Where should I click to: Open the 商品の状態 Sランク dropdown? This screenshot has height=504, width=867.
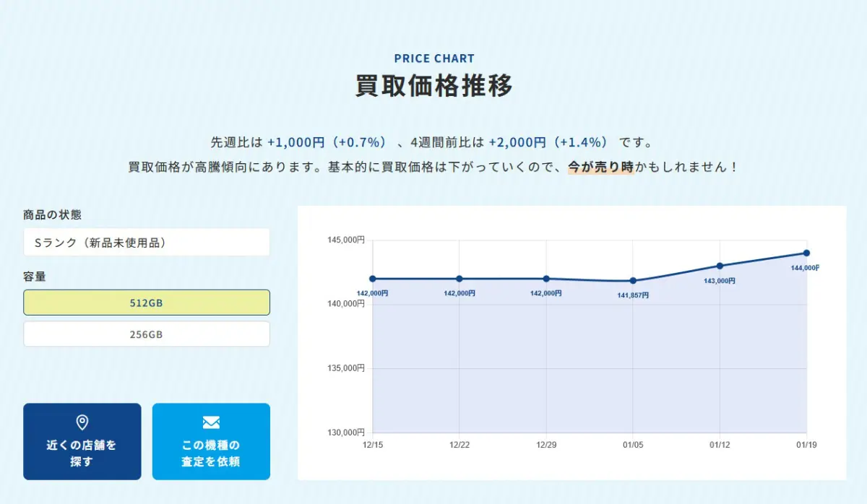pyautogui.click(x=147, y=243)
